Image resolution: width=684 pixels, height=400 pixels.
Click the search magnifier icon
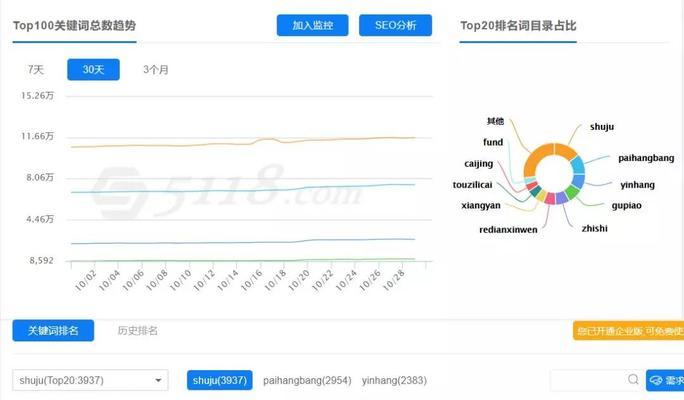click(633, 379)
